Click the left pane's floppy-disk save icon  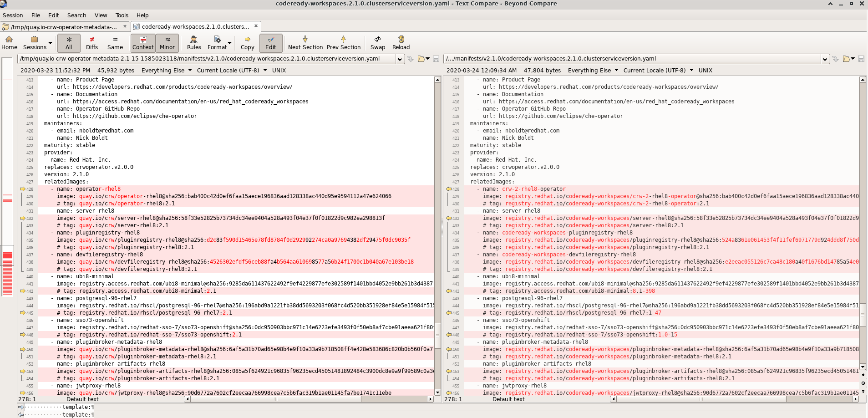click(x=436, y=59)
